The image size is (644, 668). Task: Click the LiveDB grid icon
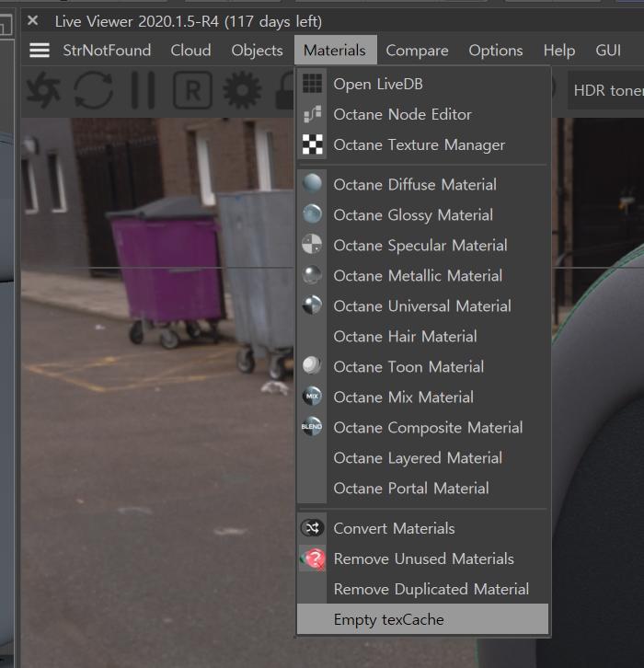(x=312, y=84)
